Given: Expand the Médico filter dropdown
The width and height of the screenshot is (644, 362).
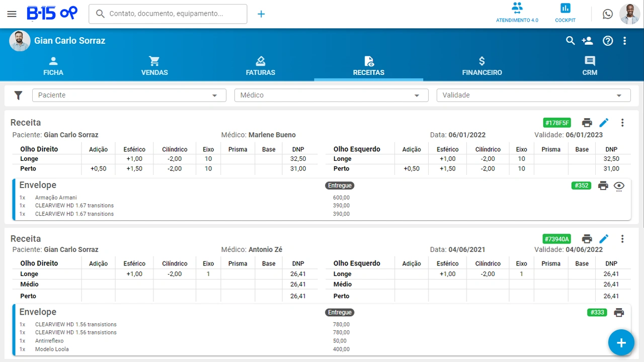Looking at the screenshot, I should [331, 95].
